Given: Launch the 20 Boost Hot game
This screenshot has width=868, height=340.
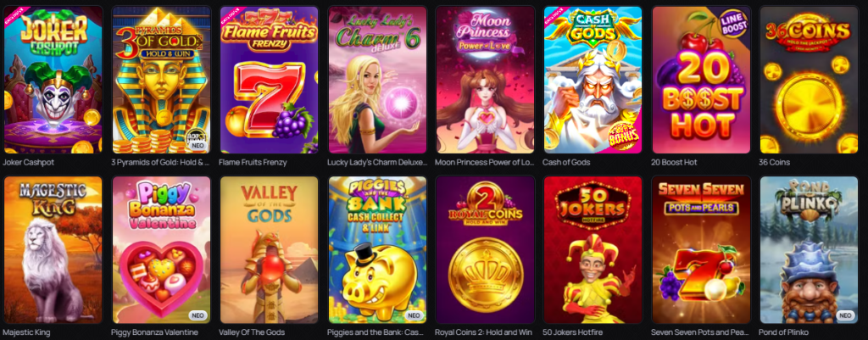Looking at the screenshot, I should pos(701,80).
